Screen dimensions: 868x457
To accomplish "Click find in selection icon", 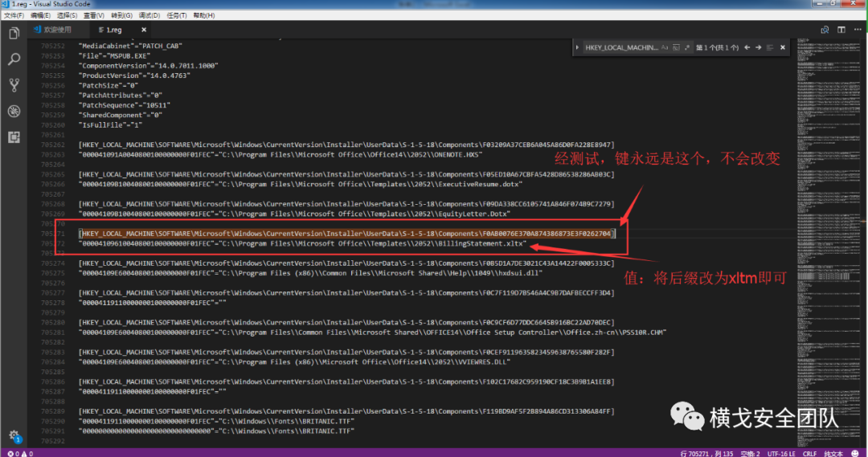I will pyautogui.click(x=770, y=47).
